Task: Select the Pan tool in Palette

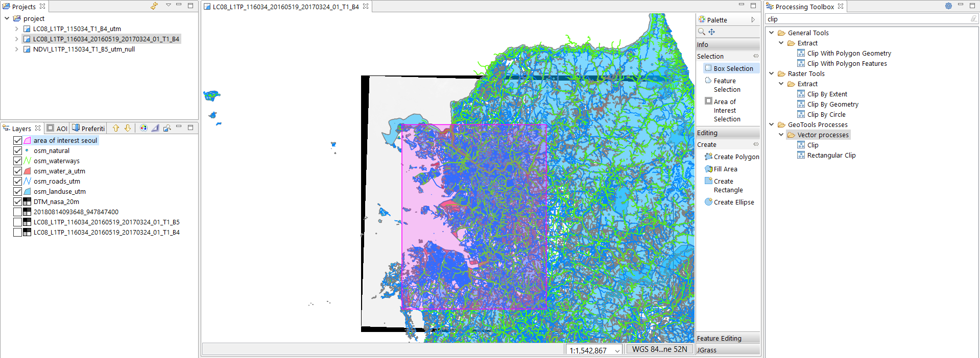Action: [711, 32]
